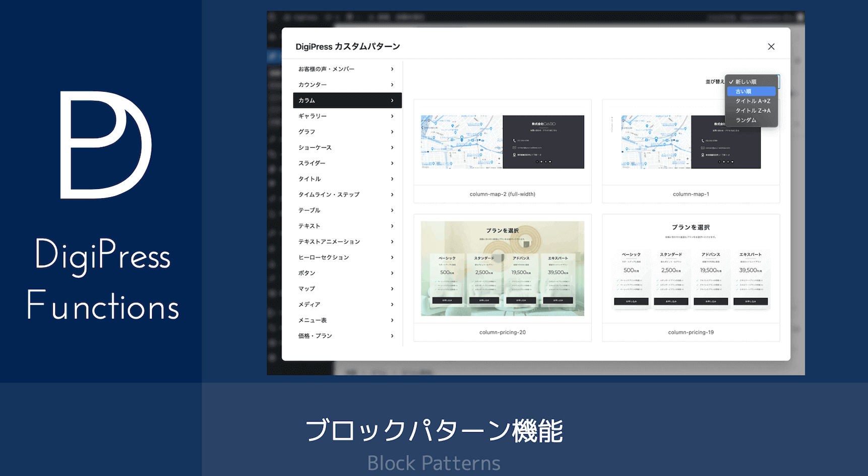Click the chevron beside メディア

tap(392, 304)
